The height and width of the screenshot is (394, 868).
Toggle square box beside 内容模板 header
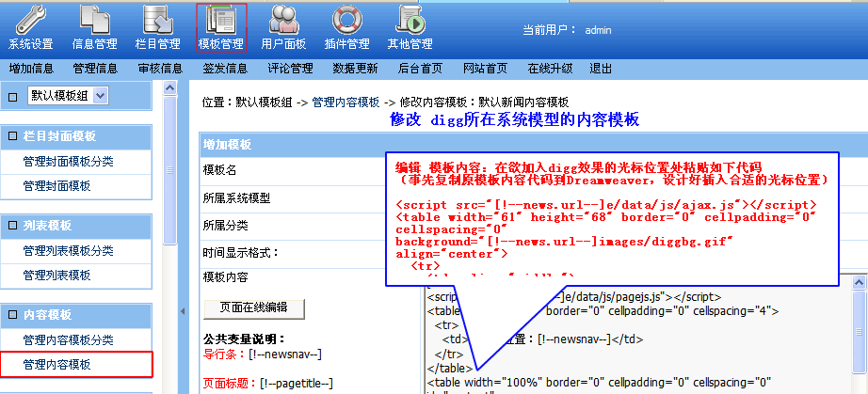12,315
